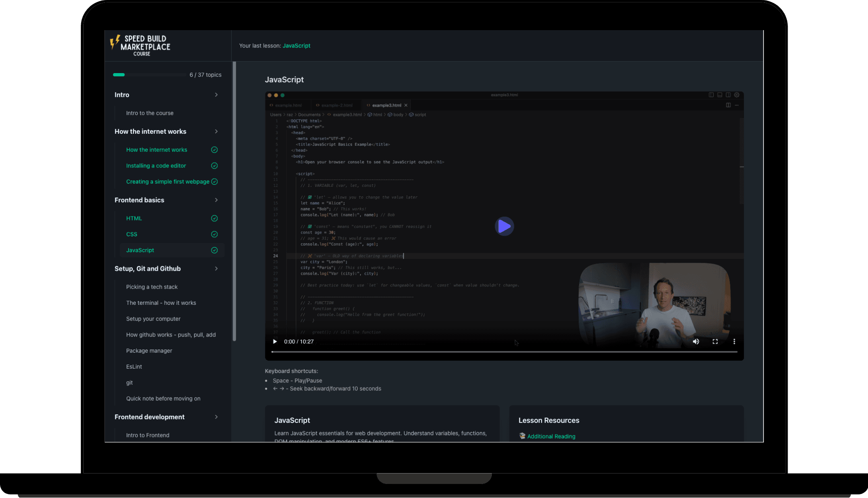Toggle completion check for CSS lesson

(215, 235)
